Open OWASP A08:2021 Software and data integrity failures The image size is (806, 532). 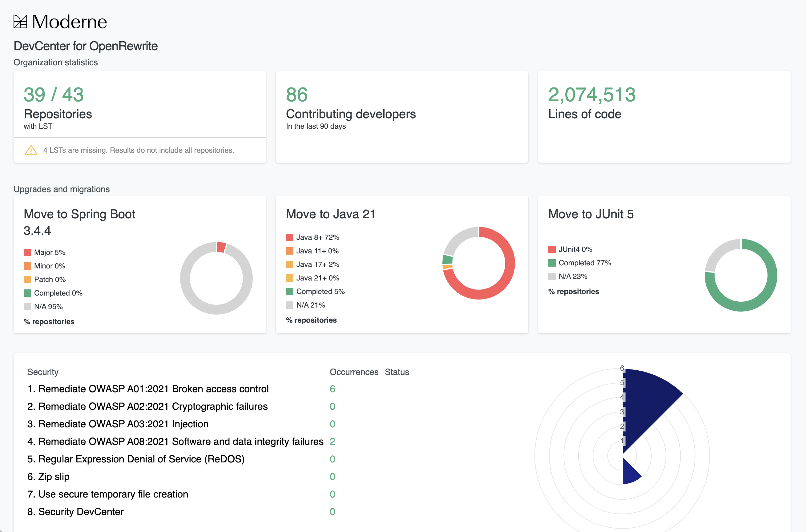tap(175, 441)
